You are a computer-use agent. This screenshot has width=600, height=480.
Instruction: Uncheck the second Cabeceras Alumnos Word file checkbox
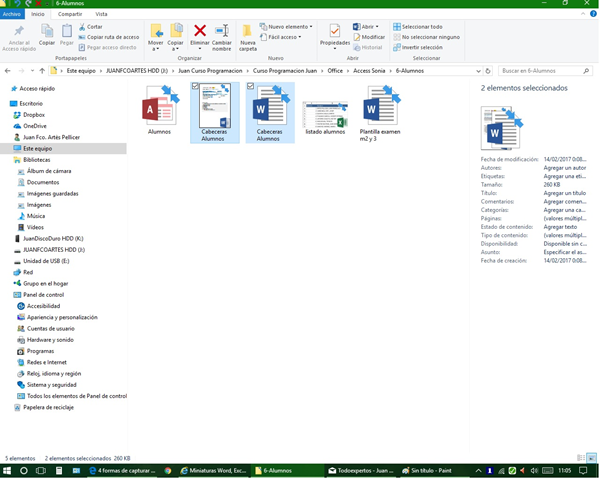250,88
